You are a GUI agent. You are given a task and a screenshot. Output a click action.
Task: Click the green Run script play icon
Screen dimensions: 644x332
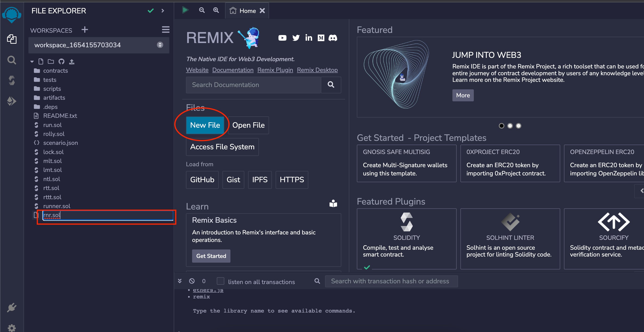click(x=185, y=10)
